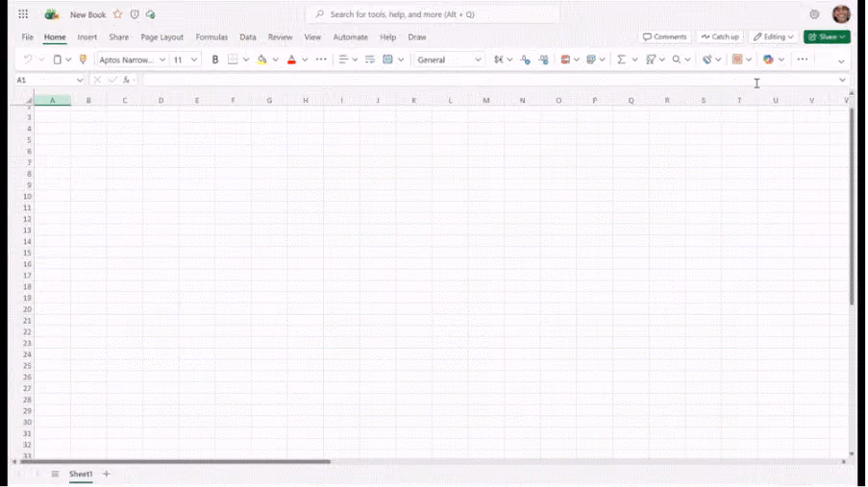Favorite the New Book workbook star

(118, 14)
